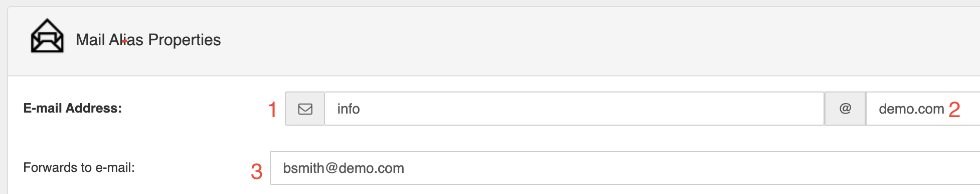The width and height of the screenshot is (980, 194).
Task: Click the @ symbol addon box
Action: pos(845,109)
